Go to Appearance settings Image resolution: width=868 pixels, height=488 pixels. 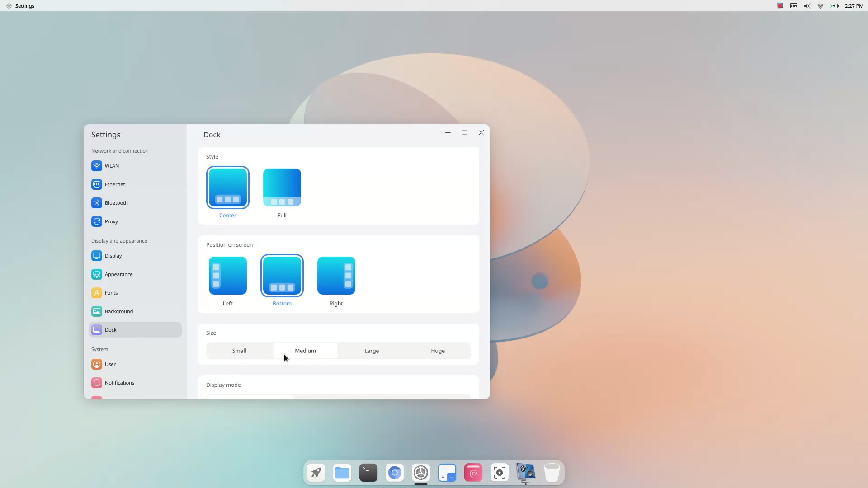(118, 274)
